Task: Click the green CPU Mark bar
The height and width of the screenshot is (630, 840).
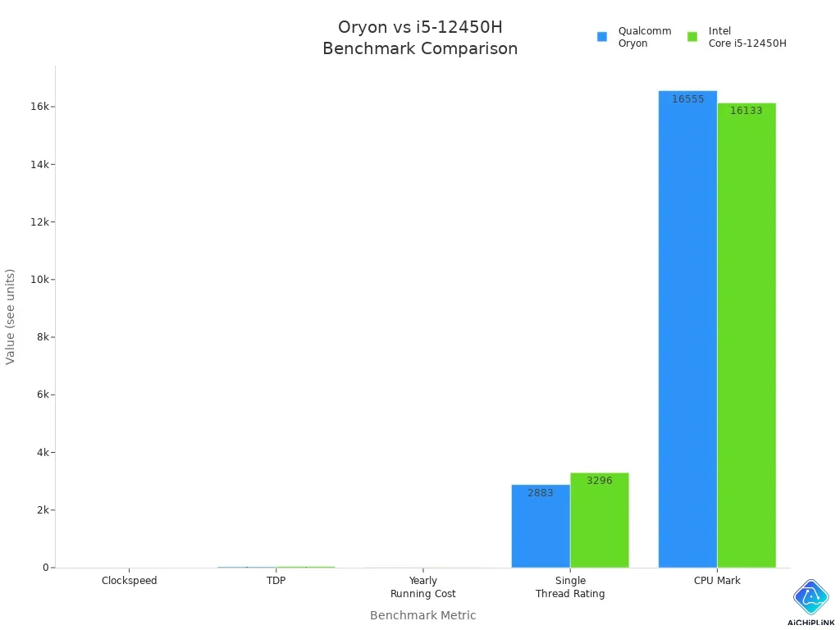Action: (x=746, y=336)
